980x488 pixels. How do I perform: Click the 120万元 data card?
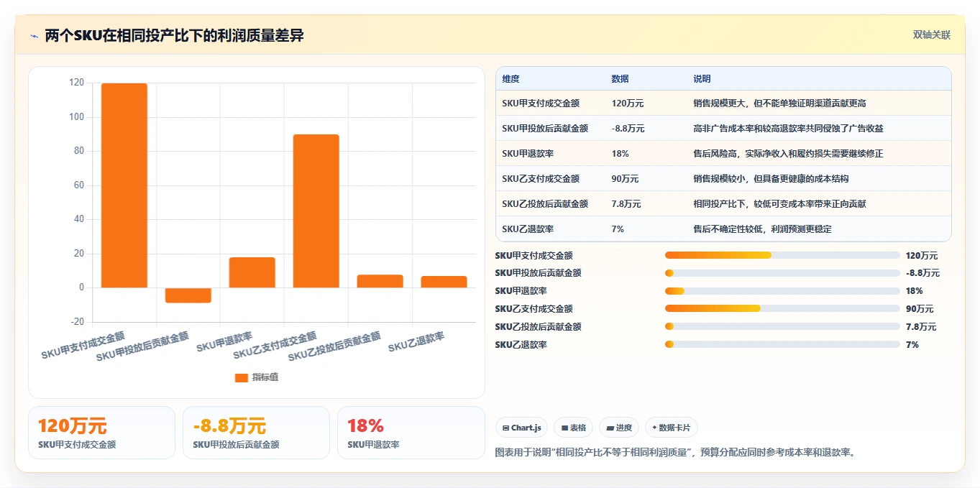(x=101, y=433)
